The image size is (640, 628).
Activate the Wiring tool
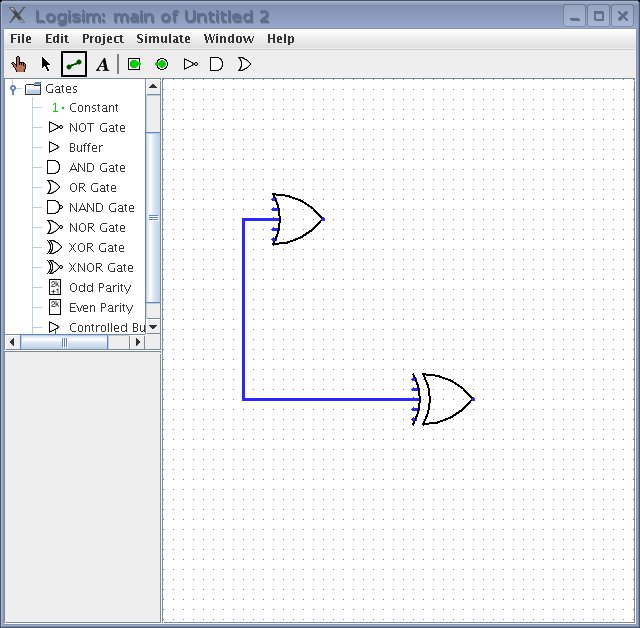[74, 64]
